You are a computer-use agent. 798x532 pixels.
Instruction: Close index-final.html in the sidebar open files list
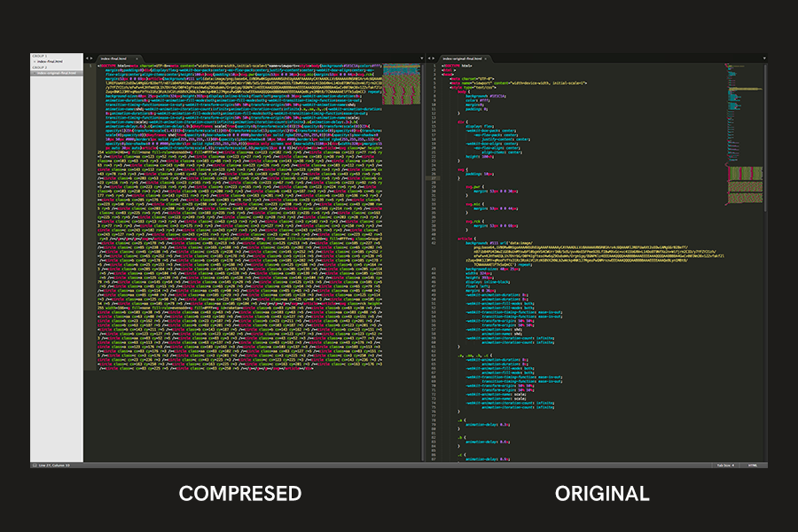[35, 60]
